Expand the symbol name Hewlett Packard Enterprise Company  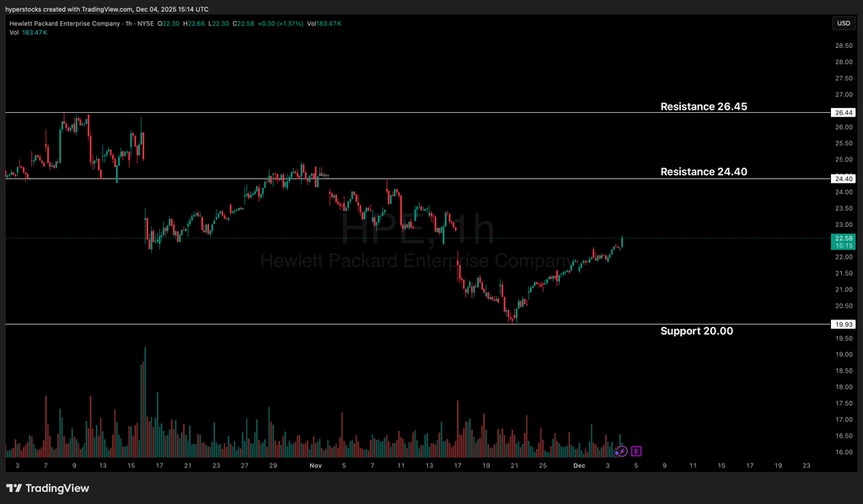[x=63, y=23]
